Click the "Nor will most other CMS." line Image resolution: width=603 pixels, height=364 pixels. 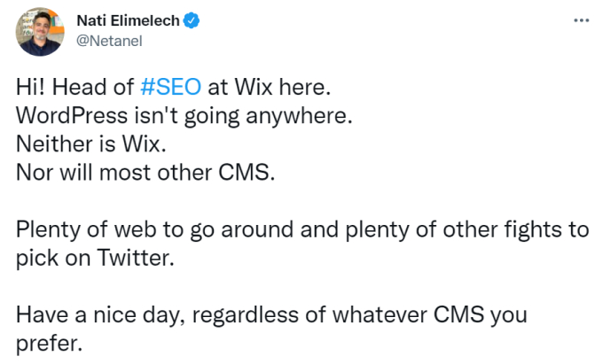click(x=146, y=172)
